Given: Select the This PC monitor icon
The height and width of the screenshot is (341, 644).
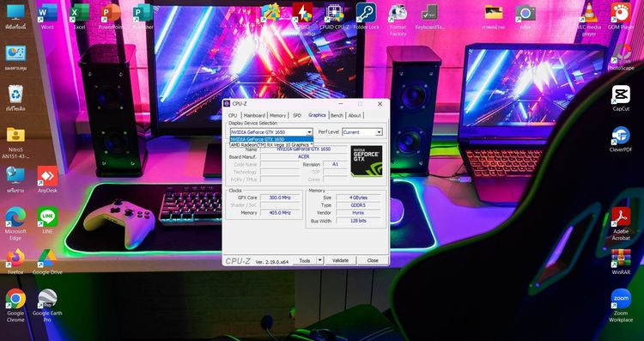Looking at the screenshot, I should tap(15, 16).
